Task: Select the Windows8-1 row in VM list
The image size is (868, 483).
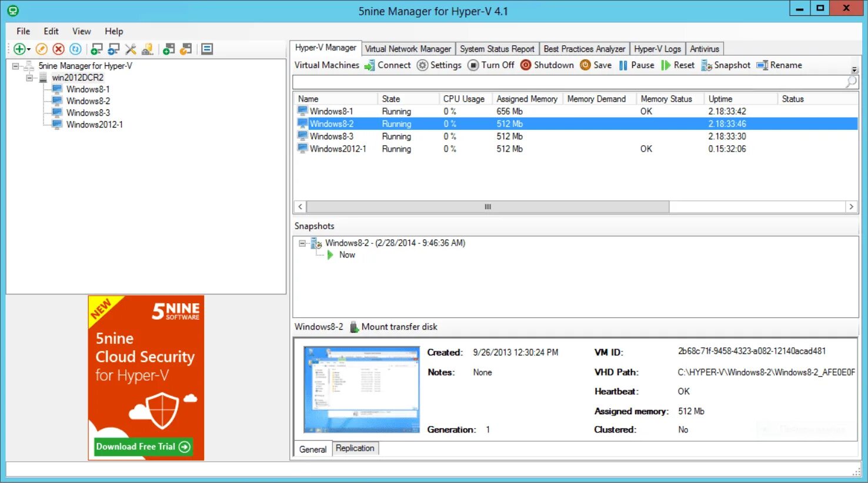Action: (x=575, y=111)
